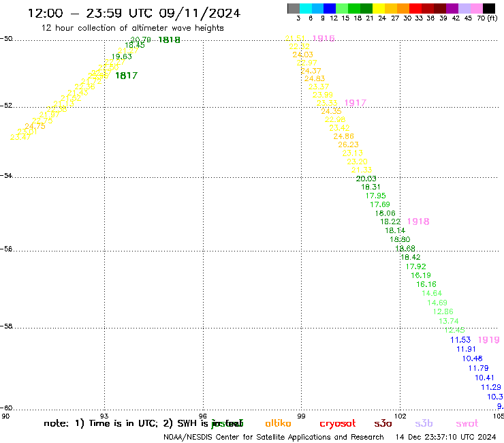Click the wave height value 26.23
504x443 pixels.
(348, 144)
